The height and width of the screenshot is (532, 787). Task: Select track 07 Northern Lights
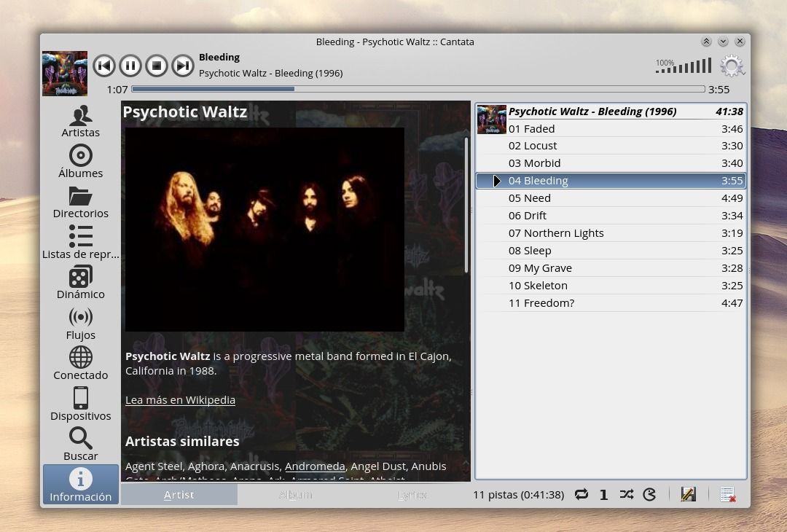coord(556,233)
